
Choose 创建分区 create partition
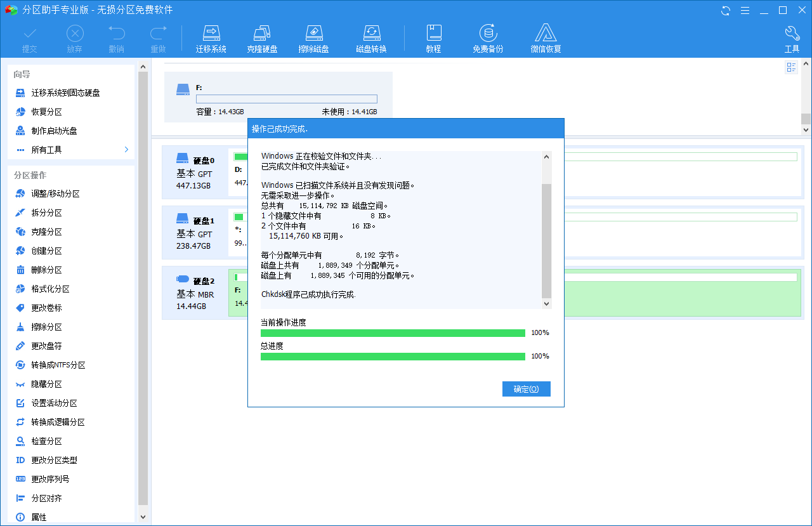tap(39, 251)
